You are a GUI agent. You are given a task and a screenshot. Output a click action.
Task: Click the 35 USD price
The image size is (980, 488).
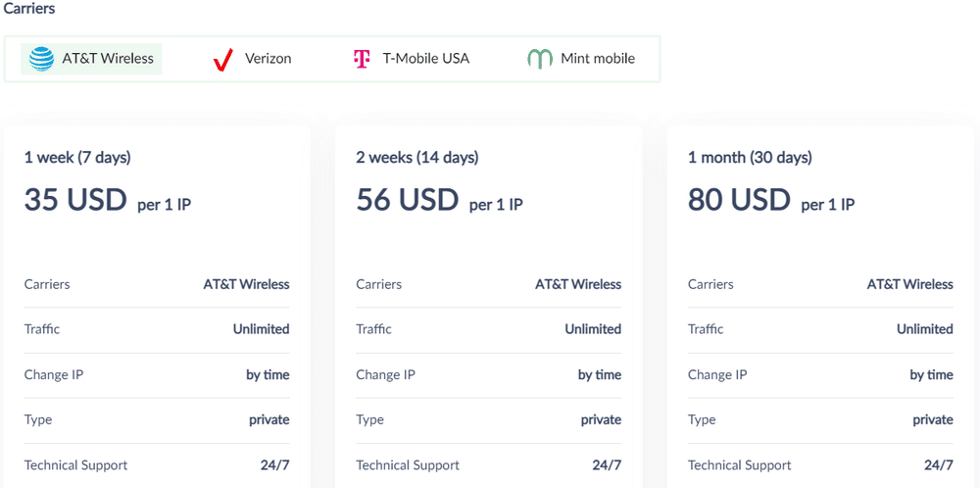coord(75,199)
